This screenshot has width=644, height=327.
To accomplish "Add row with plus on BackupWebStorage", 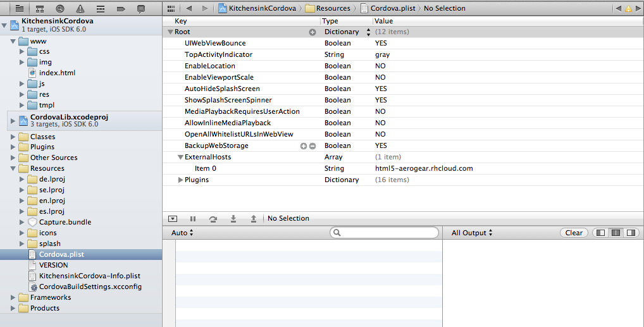I will click(x=304, y=146).
